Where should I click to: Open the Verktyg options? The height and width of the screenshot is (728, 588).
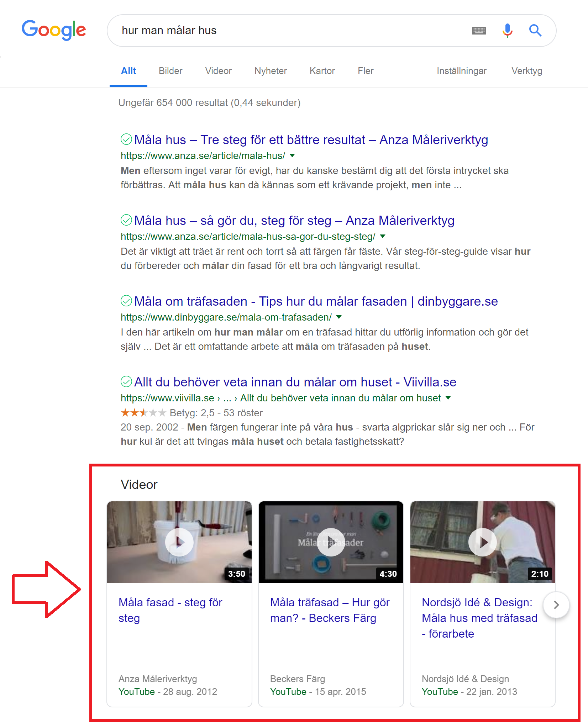tap(527, 71)
